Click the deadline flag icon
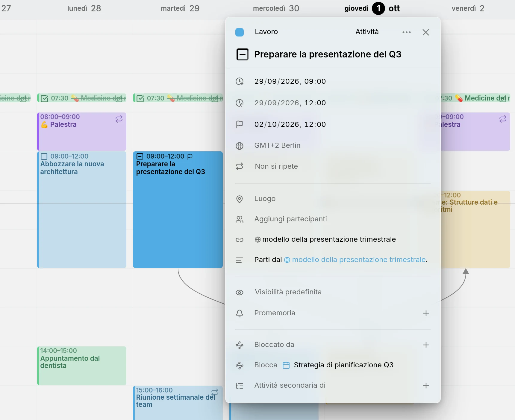The image size is (515, 420). point(240,124)
